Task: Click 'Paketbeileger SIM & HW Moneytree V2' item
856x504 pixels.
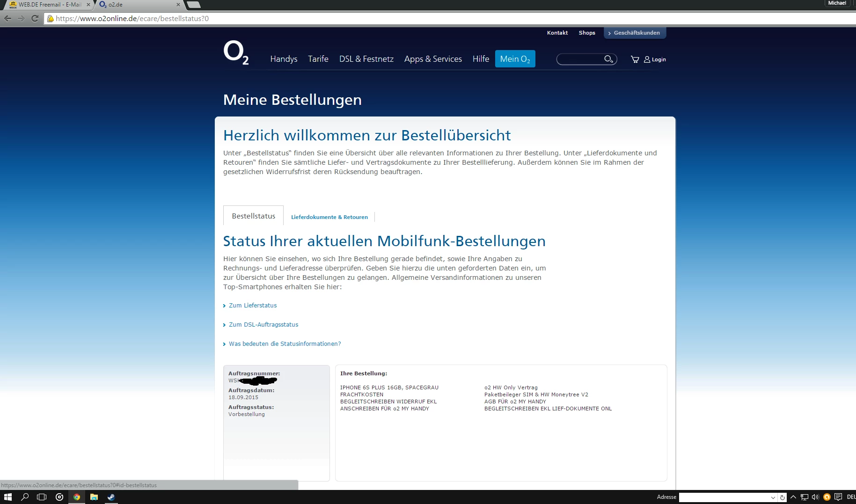Action: 536,394
